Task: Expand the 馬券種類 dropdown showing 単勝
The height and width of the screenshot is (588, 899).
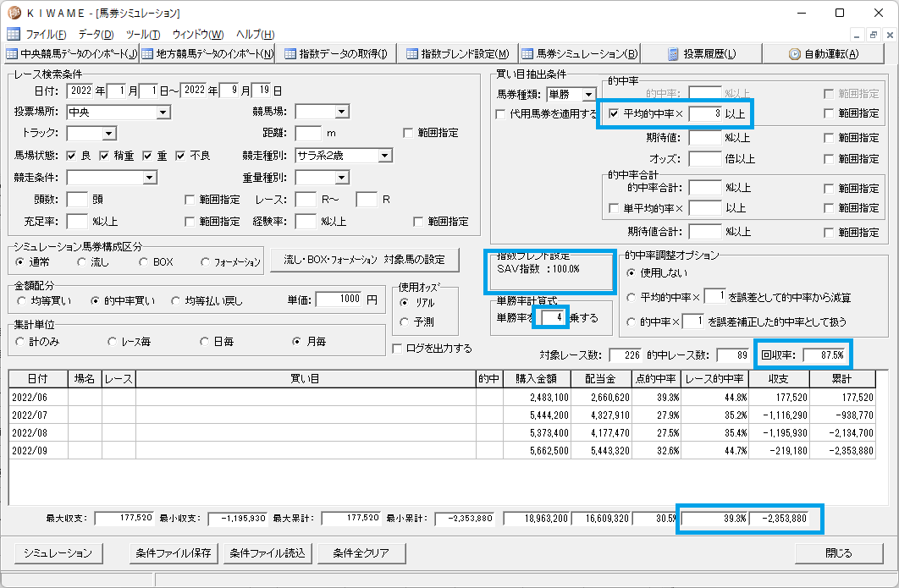Action: [x=589, y=95]
